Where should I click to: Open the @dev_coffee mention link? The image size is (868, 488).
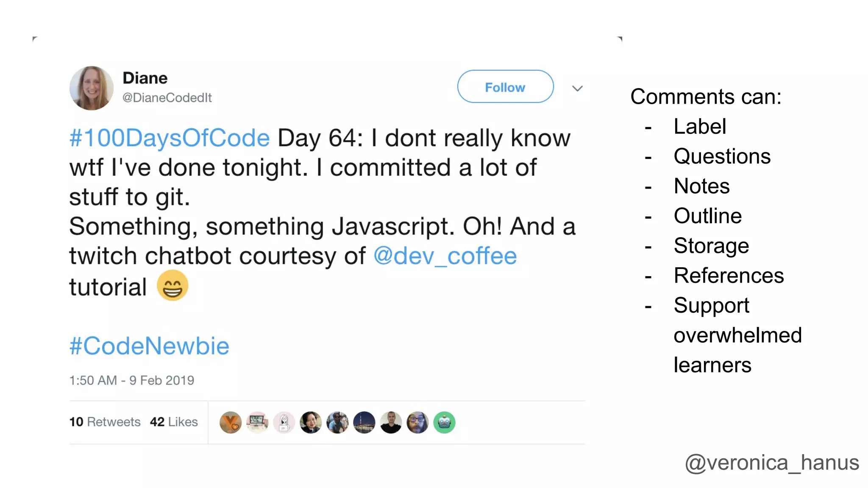click(445, 256)
